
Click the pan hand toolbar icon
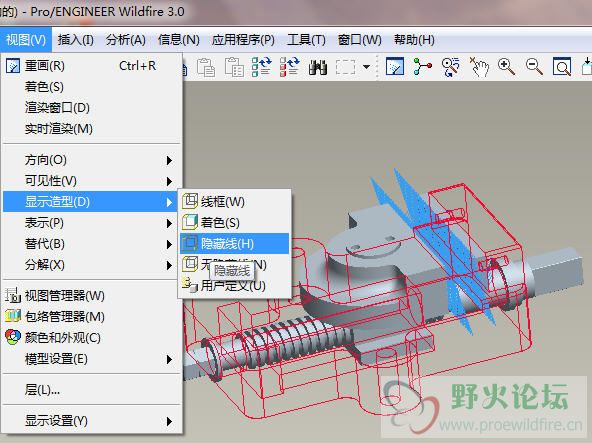click(479, 67)
